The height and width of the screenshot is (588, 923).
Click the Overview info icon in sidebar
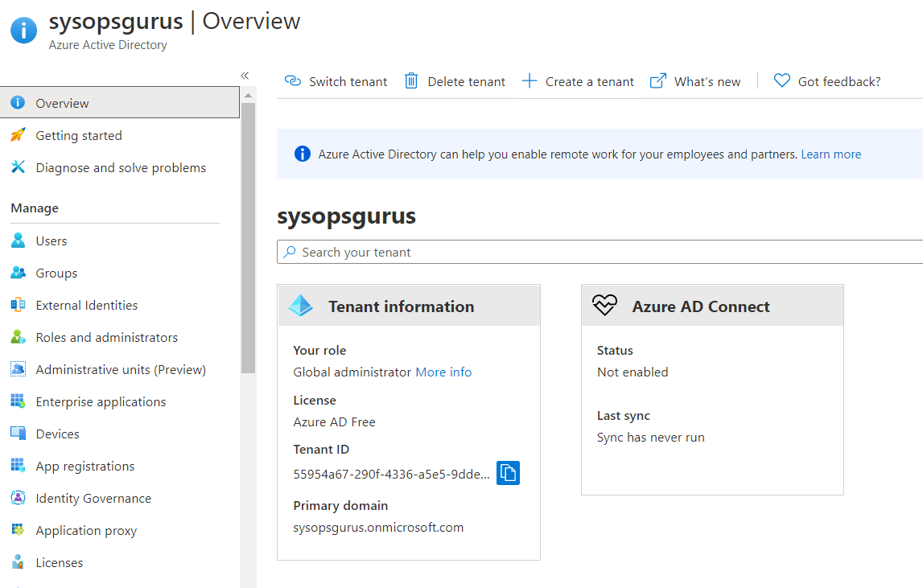click(x=19, y=102)
